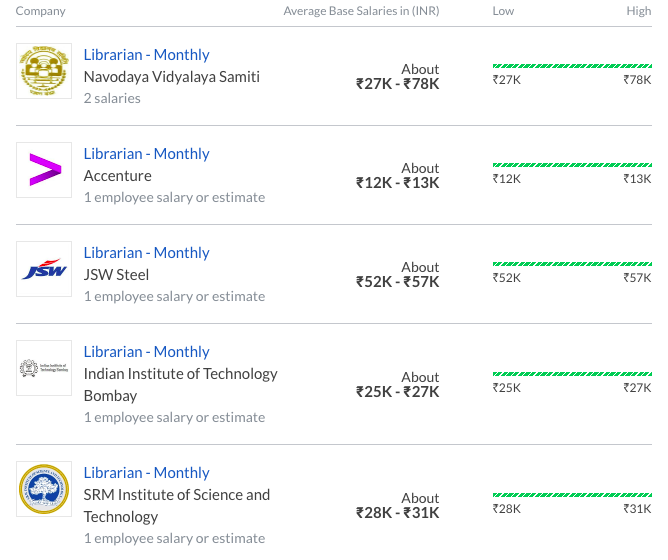This screenshot has height=560, width=668.
Task: Click the "2 salaries" text under Navodaya
Action: (112, 98)
